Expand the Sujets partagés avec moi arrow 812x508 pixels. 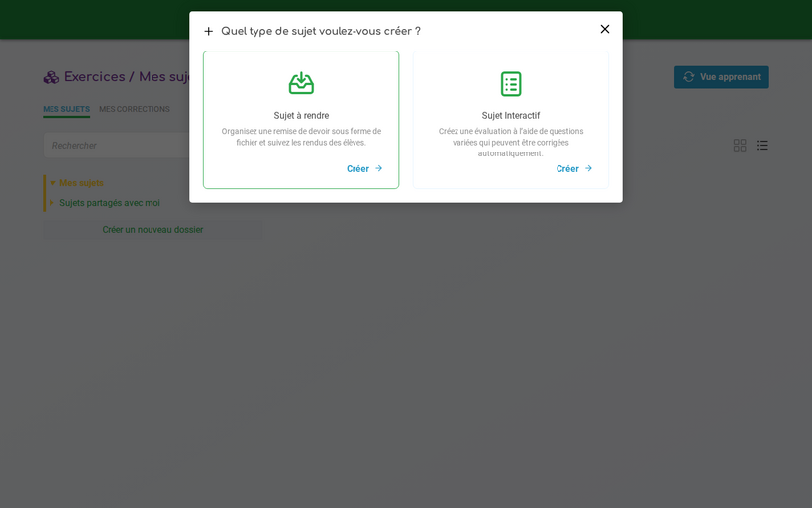(51, 203)
